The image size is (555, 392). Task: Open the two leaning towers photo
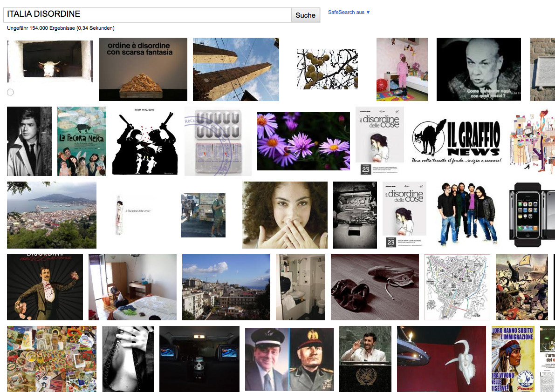click(x=236, y=69)
